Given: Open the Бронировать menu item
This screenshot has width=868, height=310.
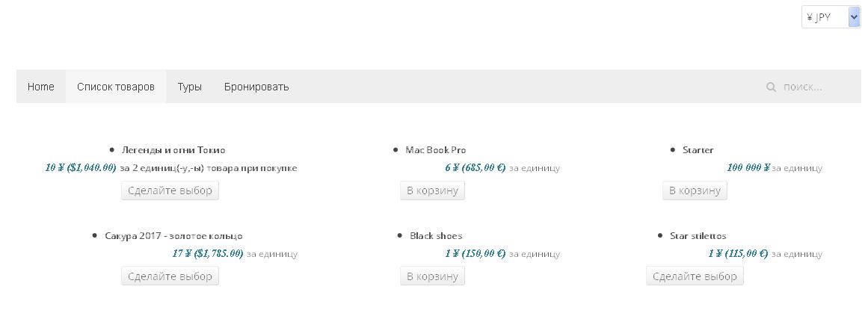Looking at the screenshot, I should click(x=256, y=87).
